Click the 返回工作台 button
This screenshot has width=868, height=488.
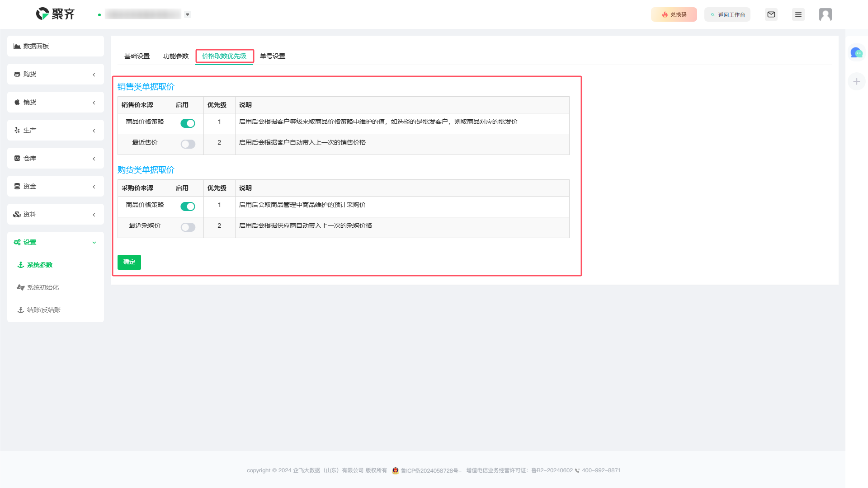[x=727, y=14]
